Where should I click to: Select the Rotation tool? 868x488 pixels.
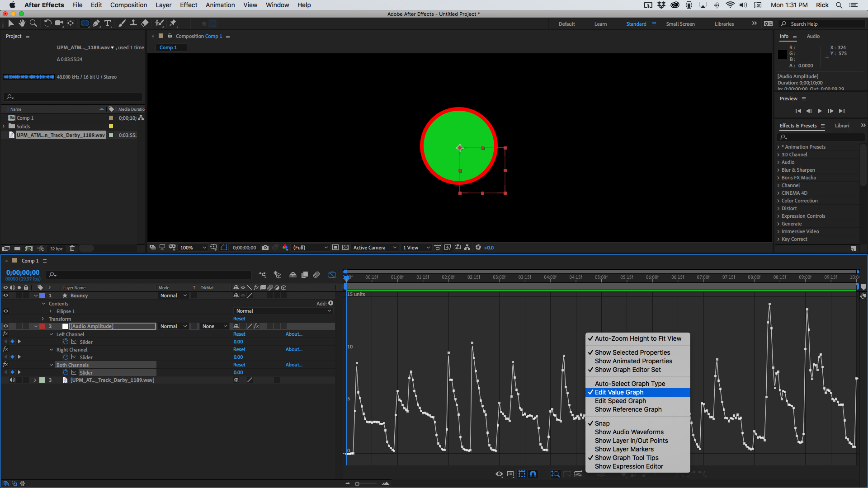point(47,23)
